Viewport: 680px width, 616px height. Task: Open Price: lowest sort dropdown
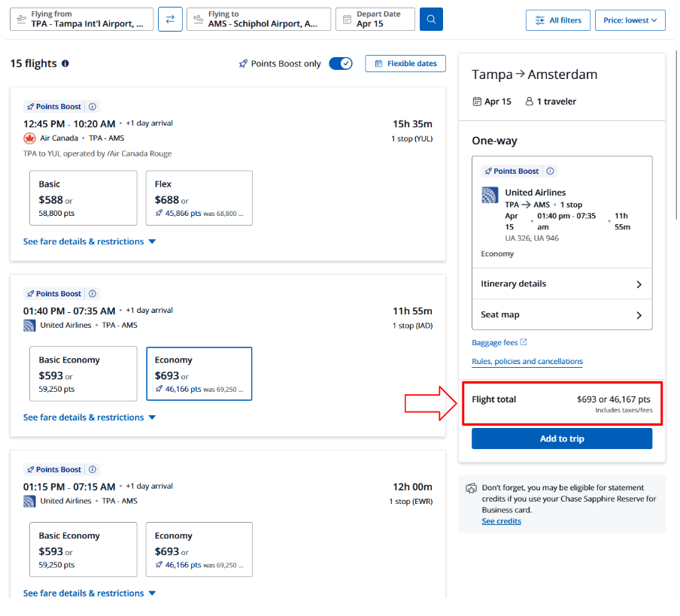pyautogui.click(x=630, y=20)
